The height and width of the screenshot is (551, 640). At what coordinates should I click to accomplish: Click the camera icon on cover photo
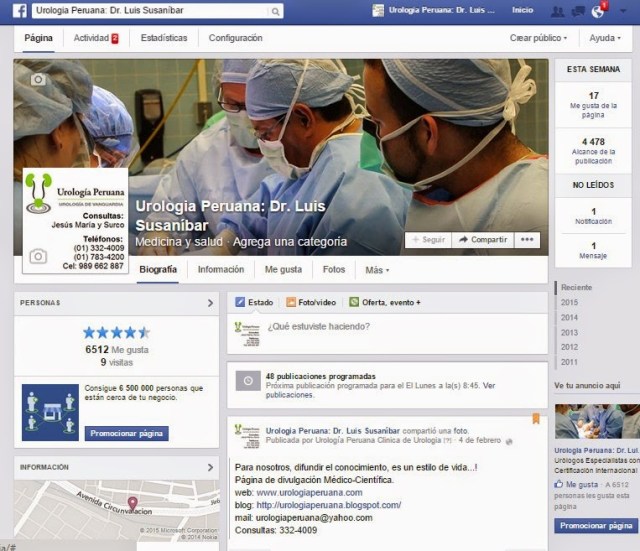(37, 79)
